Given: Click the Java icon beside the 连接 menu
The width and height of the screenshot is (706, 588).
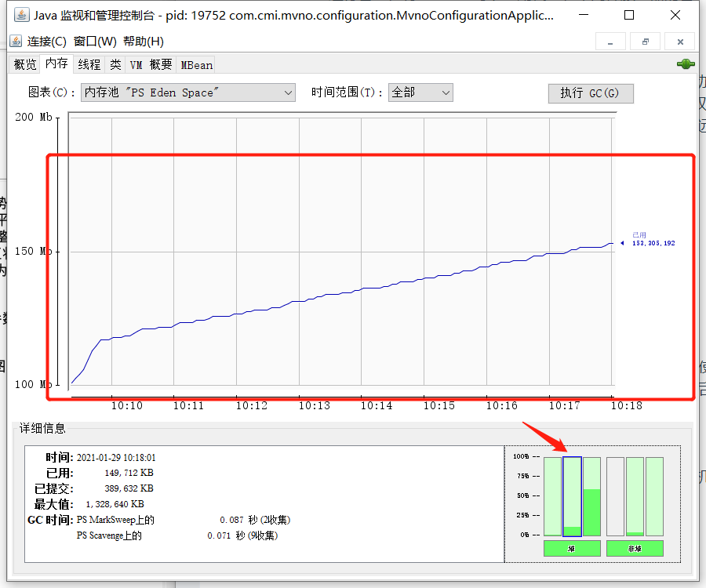Looking at the screenshot, I should pyautogui.click(x=16, y=42).
